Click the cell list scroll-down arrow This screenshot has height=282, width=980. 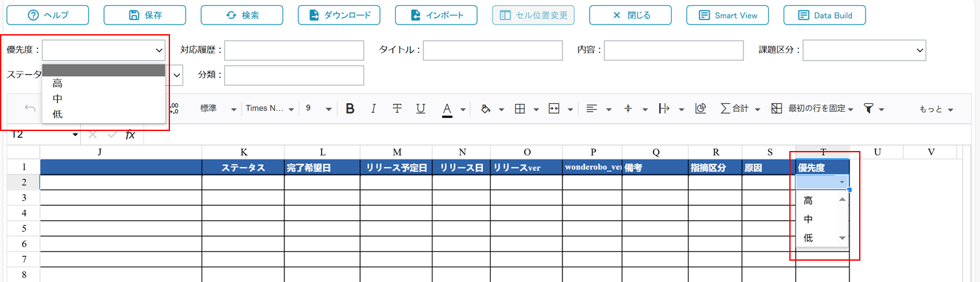pyautogui.click(x=842, y=238)
